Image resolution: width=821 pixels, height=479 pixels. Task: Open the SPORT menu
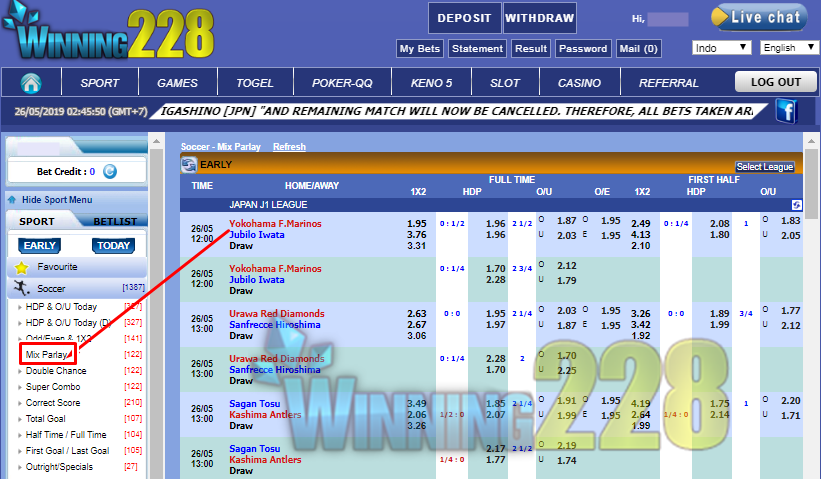pyautogui.click(x=99, y=83)
